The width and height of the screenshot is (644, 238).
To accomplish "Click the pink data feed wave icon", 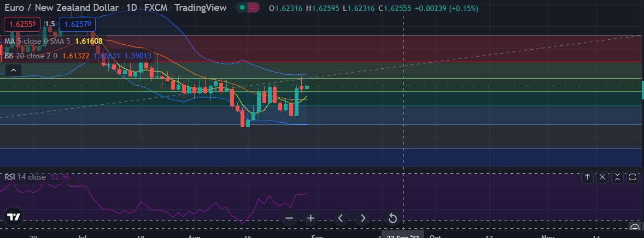I will coord(254,8).
